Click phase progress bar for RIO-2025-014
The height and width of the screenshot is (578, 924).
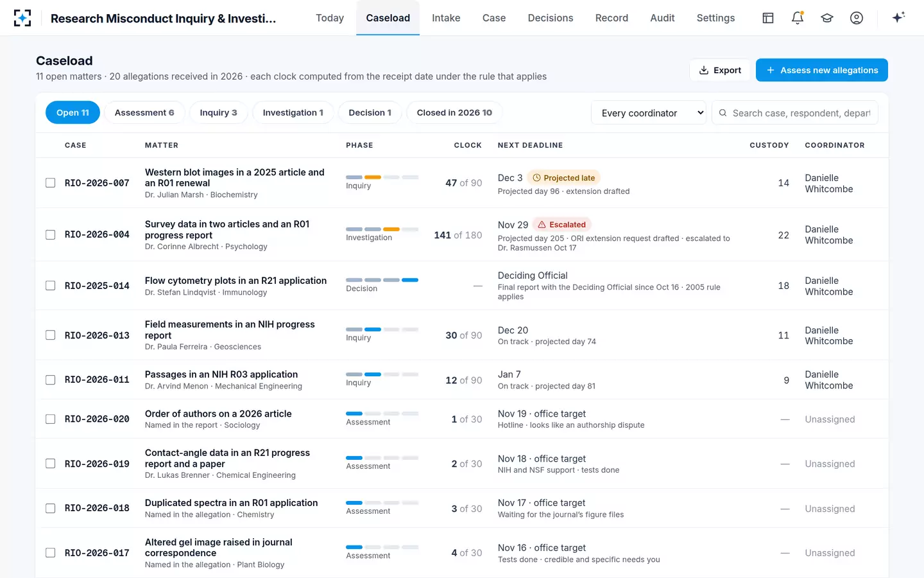pos(382,280)
